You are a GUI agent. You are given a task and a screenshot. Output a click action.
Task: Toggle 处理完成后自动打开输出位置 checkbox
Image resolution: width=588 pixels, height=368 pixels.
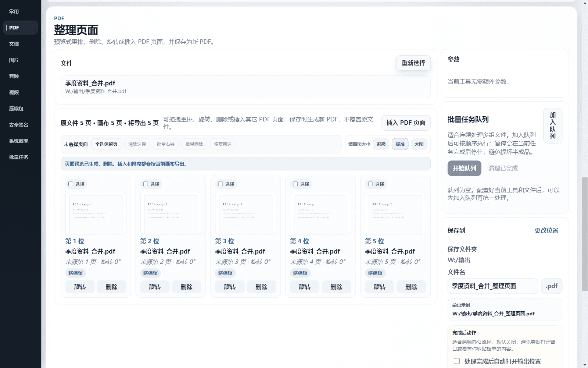457,361
